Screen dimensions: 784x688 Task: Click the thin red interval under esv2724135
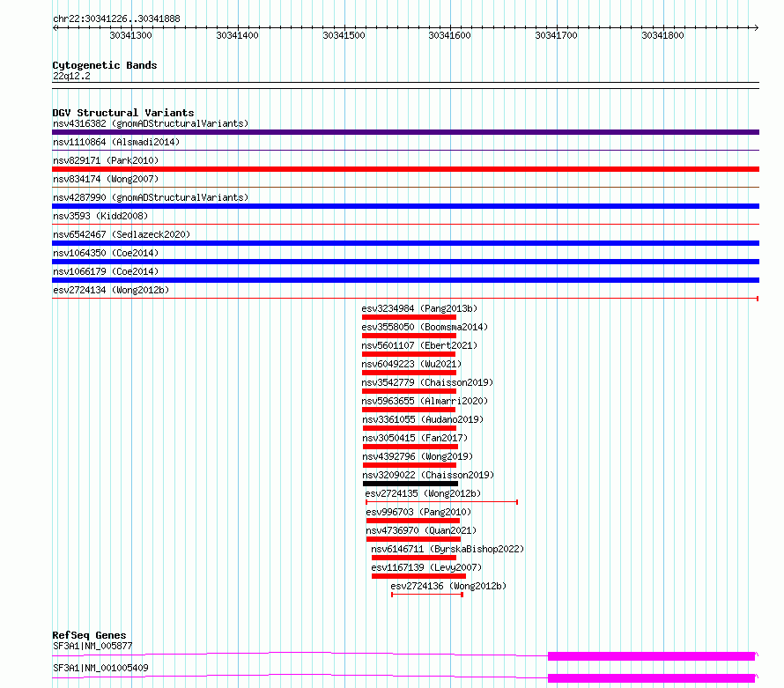tap(441, 502)
